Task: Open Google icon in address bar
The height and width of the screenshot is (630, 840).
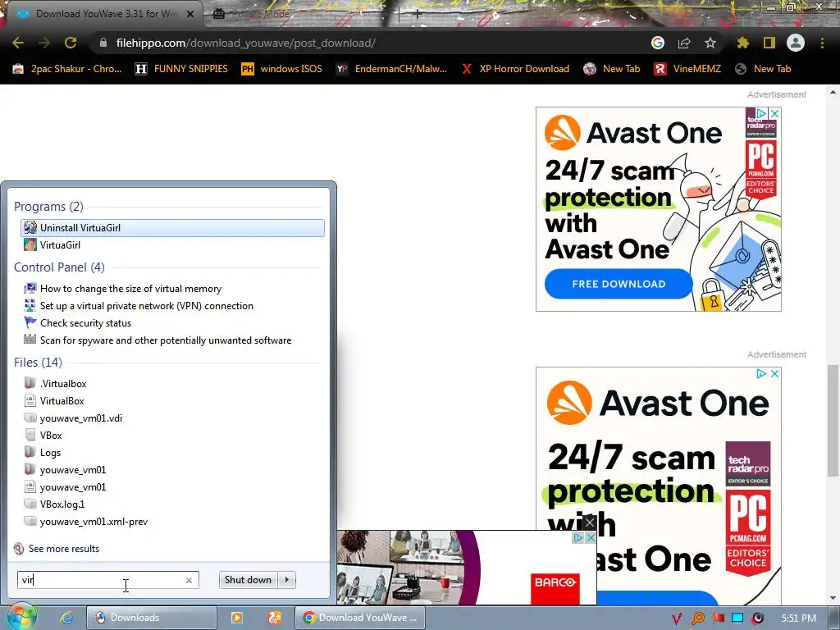Action: [658, 43]
